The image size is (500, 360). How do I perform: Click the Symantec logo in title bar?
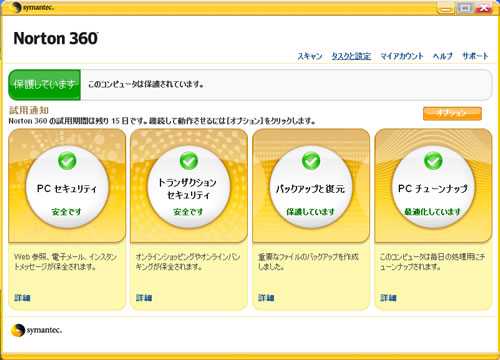[33, 7]
